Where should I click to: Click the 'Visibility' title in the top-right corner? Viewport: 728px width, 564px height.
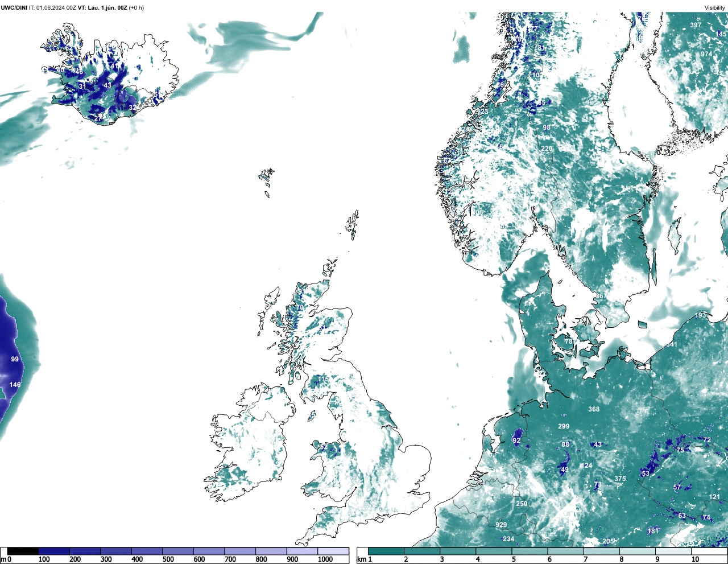click(715, 7)
